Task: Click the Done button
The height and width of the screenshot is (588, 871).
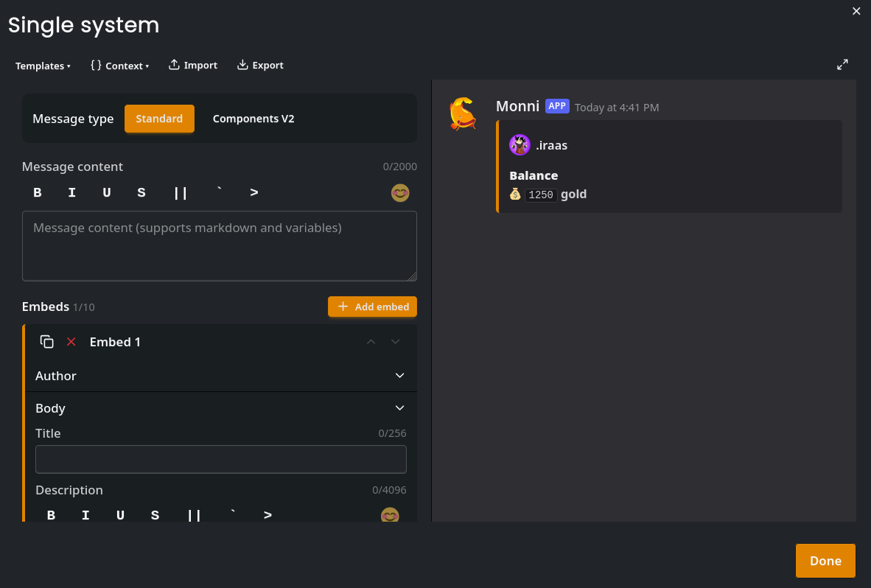Action: (x=825, y=561)
